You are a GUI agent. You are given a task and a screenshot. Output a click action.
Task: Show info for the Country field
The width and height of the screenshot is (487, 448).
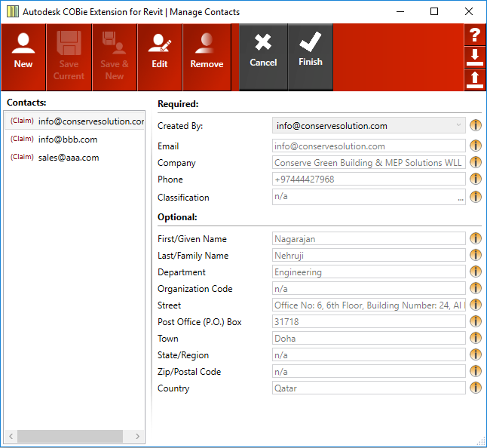click(476, 388)
